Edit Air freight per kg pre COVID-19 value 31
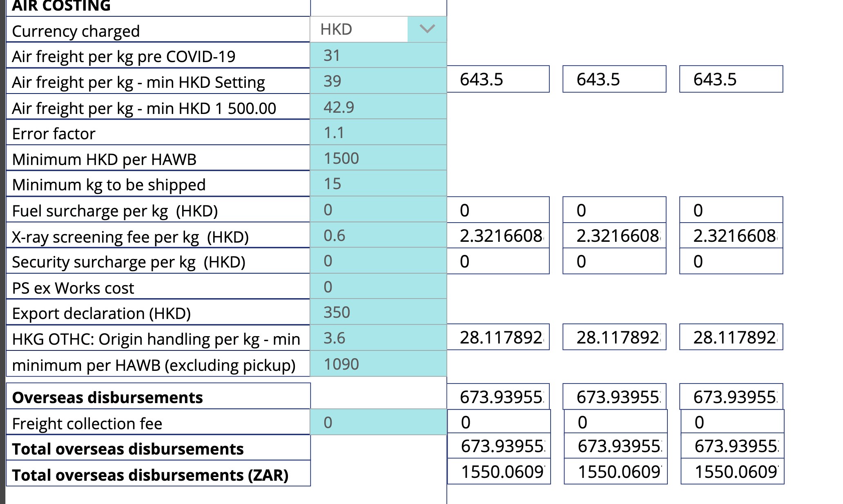 click(x=378, y=55)
